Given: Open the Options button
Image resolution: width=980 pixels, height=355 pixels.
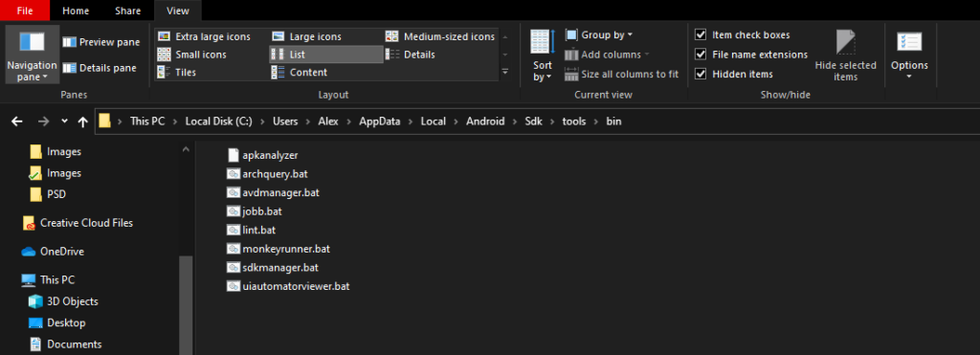Looking at the screenshot, I should (x=909, y=55).
